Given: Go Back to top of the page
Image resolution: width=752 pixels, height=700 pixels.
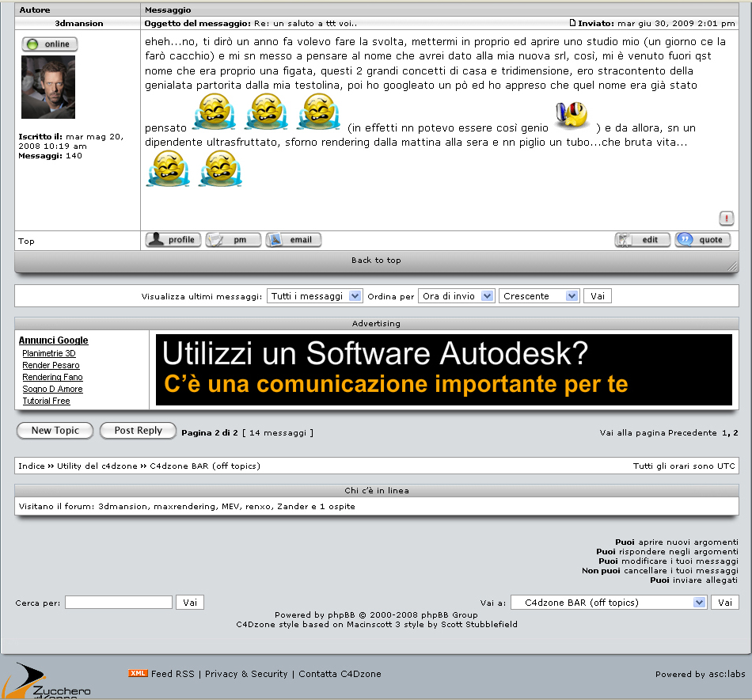Looking at the screenshot, I should (376, 260).
